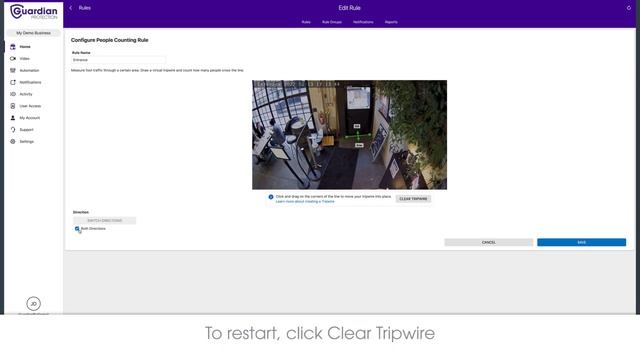
Task: Click the Configure People Counting Rule heading
Action: pos(109,40)
